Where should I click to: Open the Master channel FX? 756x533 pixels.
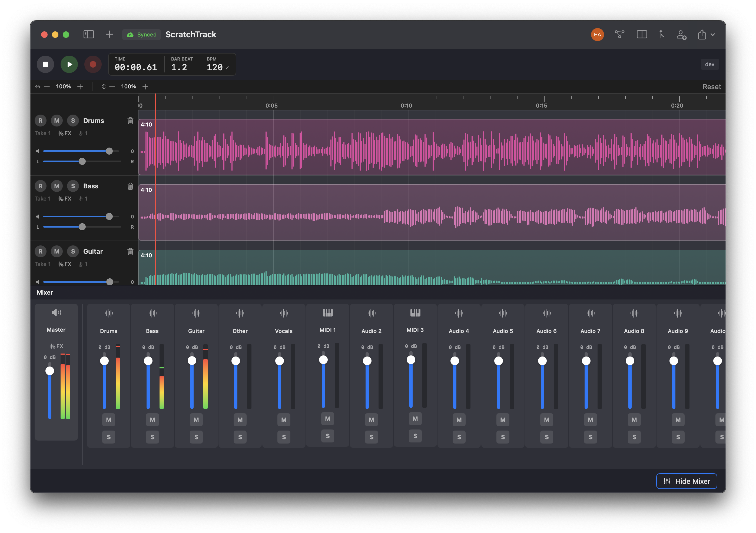pos(56,346)
